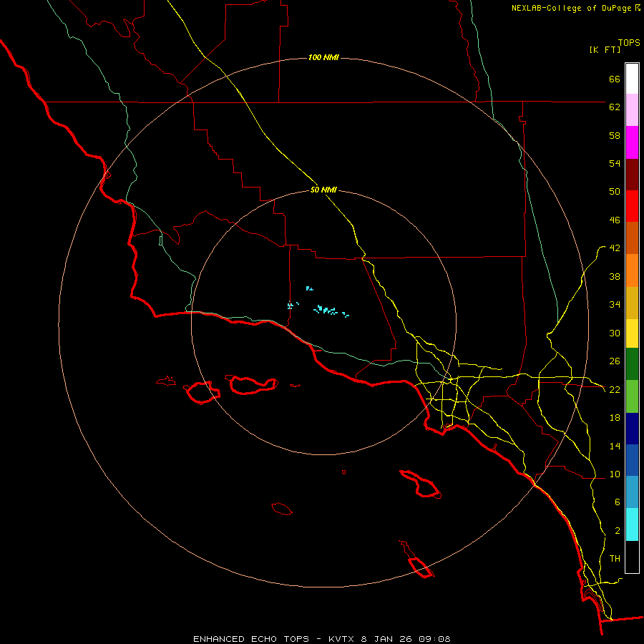The image size is (644, 644).
Task: Select the '46' scale value
Action: [615, 220]
